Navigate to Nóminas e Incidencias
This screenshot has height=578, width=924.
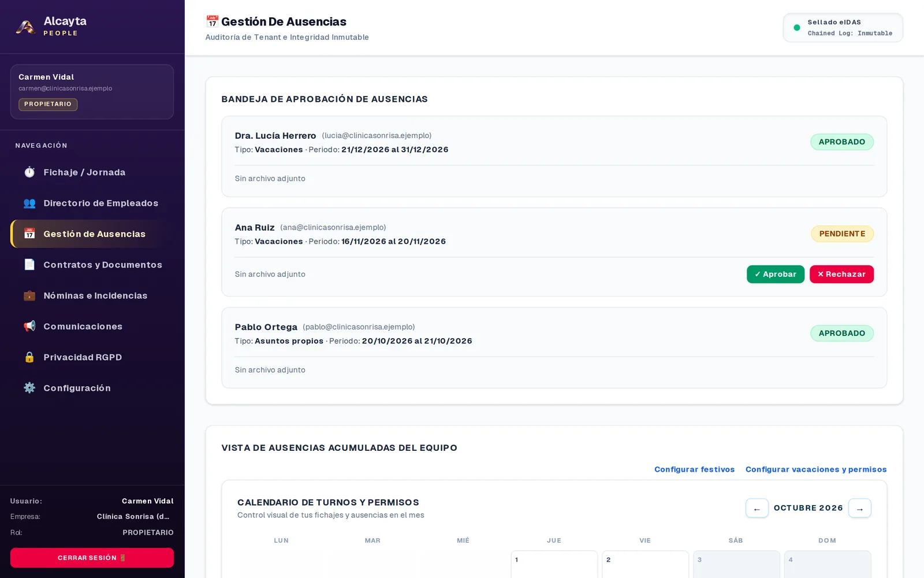point(92,295)
